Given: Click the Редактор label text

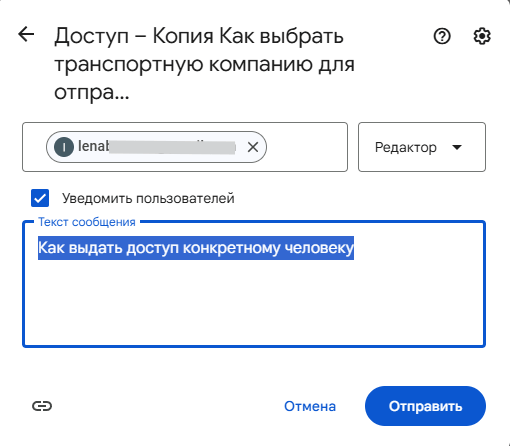Looking at the screenshot, I should coord(406,147).
